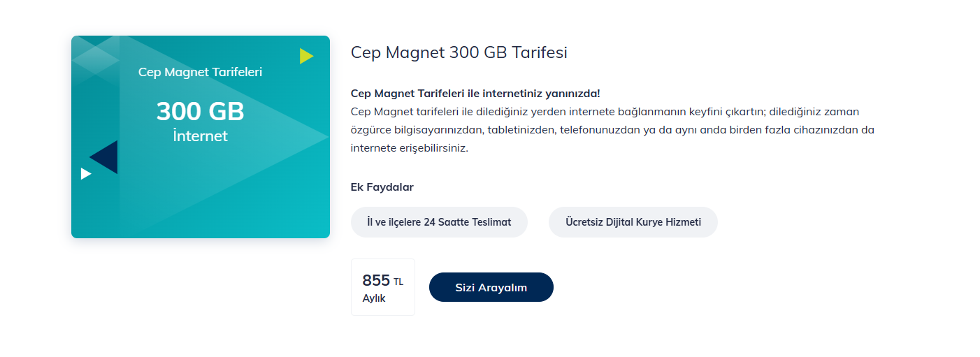980x357 pixels.
Task: Click the Aylık label under the price
Action: 374,298
